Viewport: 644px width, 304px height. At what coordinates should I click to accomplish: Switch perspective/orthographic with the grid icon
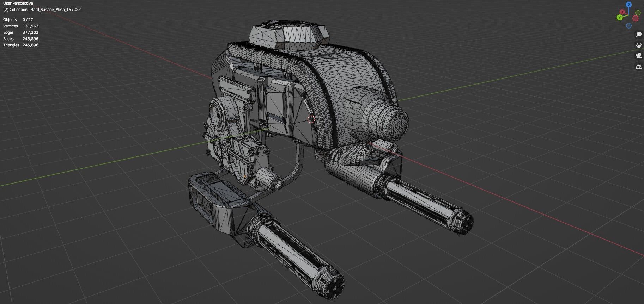click(x=638, y=66)
